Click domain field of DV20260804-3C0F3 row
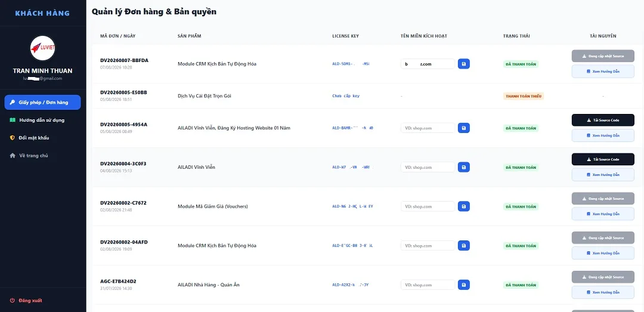The height and width of the screenshot is (312, 644). pyautogui.click(x=428, y=167)
